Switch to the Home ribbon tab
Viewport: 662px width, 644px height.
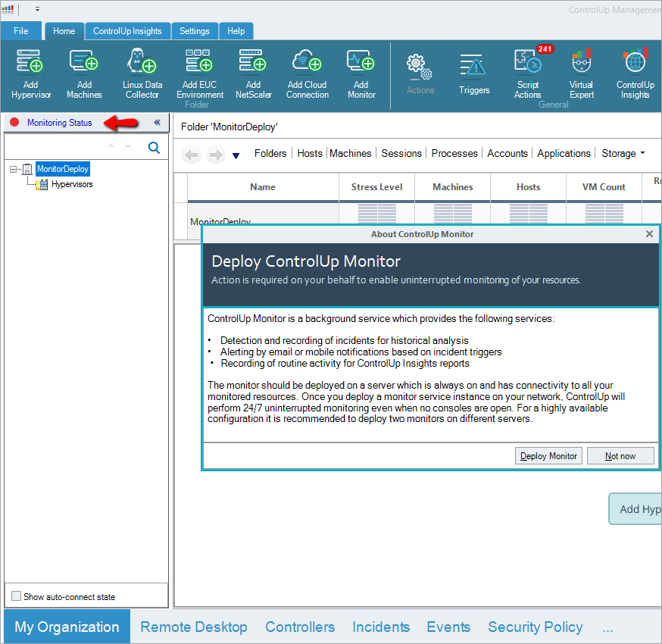click(x=64, y=31)
